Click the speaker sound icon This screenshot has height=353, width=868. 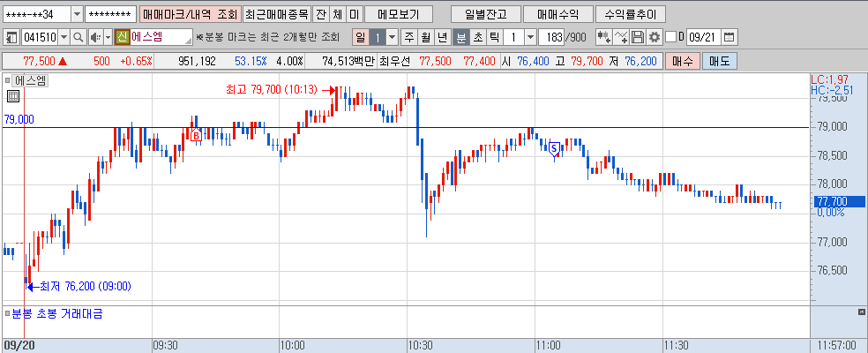tap(94, 37)
